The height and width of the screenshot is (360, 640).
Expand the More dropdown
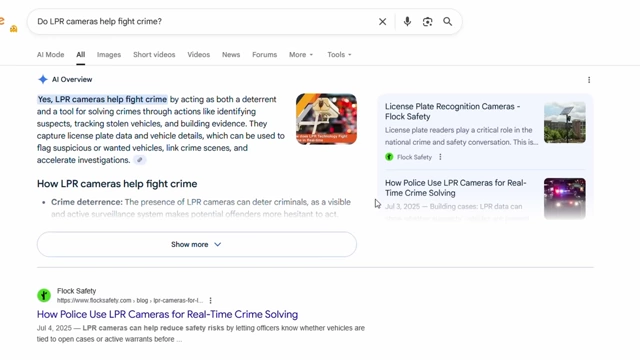301,55
